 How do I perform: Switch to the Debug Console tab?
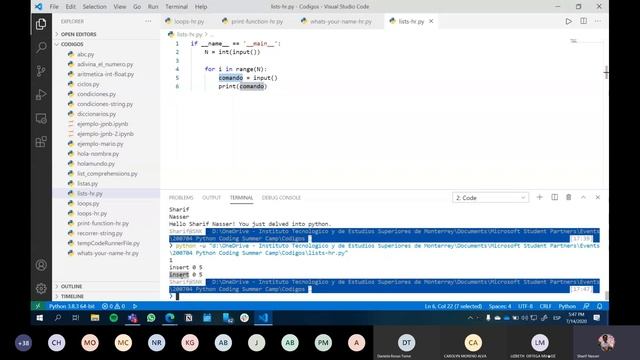[x=281, y=198]
